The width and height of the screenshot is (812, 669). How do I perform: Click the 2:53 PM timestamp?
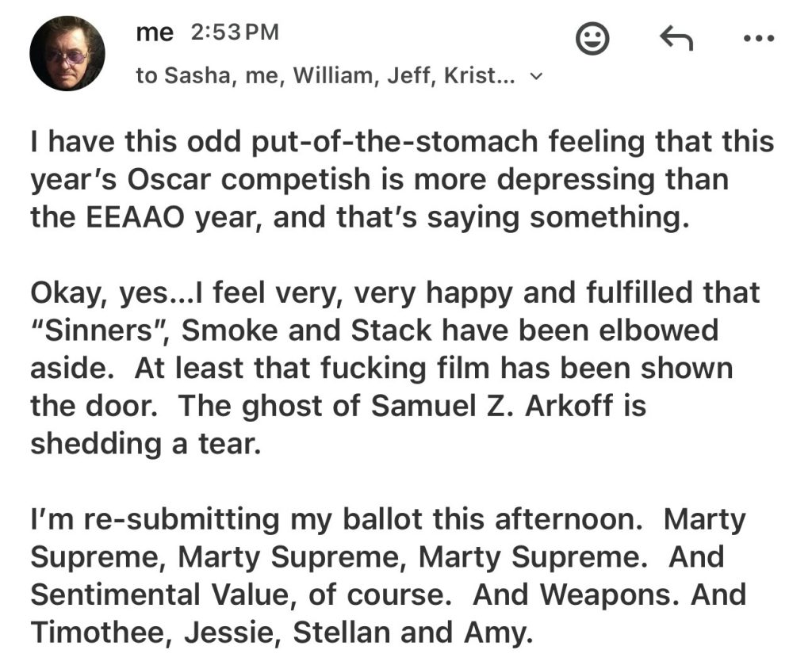click(235, 32)
